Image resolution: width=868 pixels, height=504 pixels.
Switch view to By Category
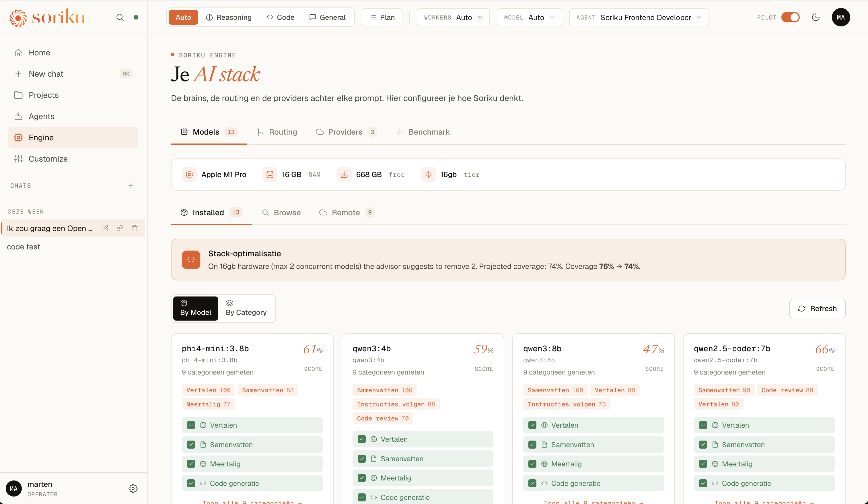(x=246, y=309)
